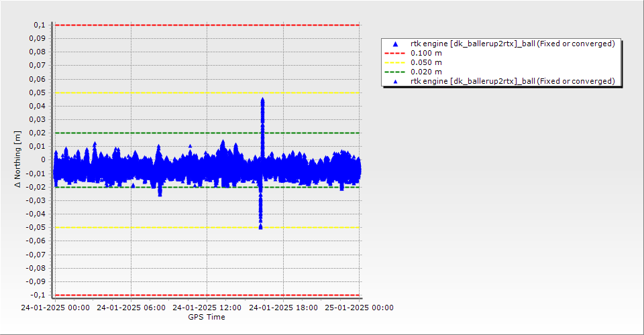Click y-axis tick label '0,09'
The height and width of the screenshot is (335, 644).
click(38, 39)
